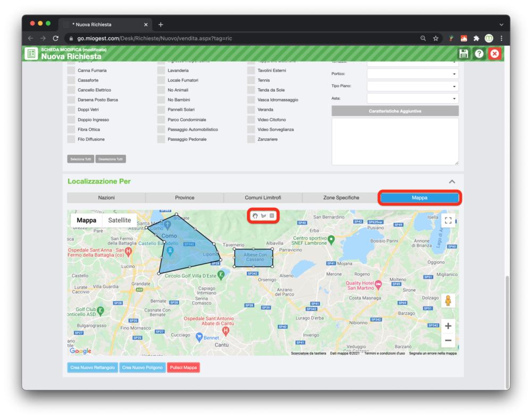Screen dimensions: 532x419
Task: Open the Asta dropdown
Action: point(413,98)
